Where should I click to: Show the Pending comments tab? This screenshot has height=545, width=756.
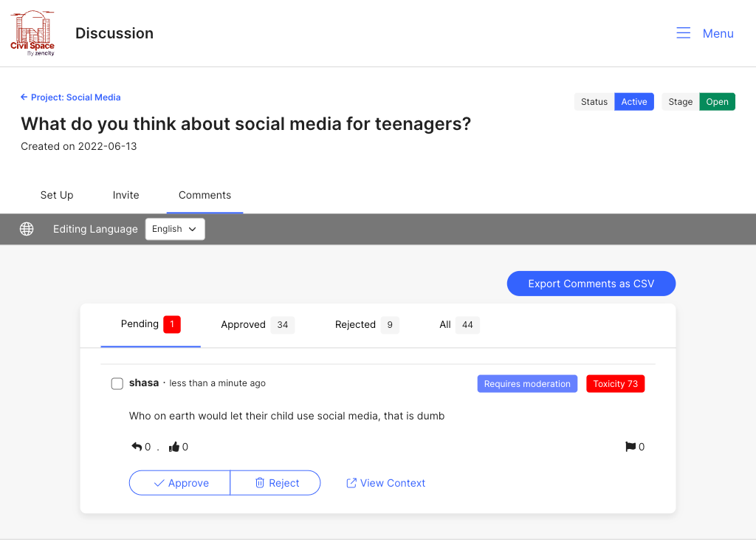[x=151, y=325]
